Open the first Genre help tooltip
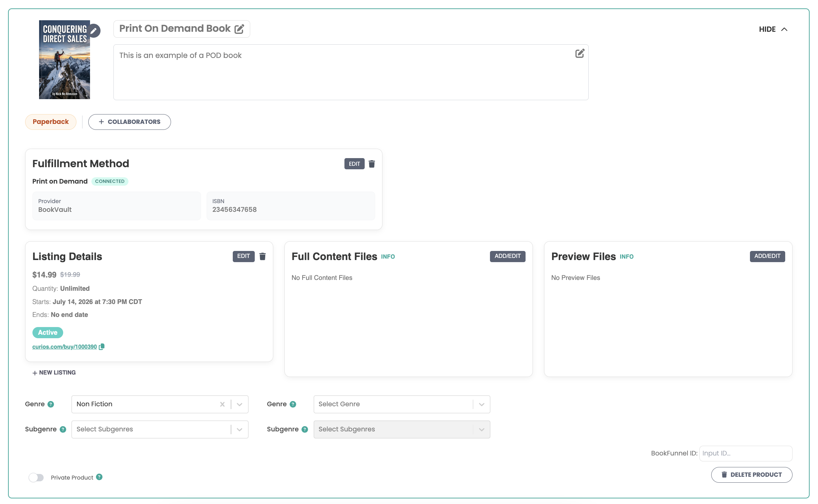The height and width of the screenshot is (504, 818). point(51,404)
